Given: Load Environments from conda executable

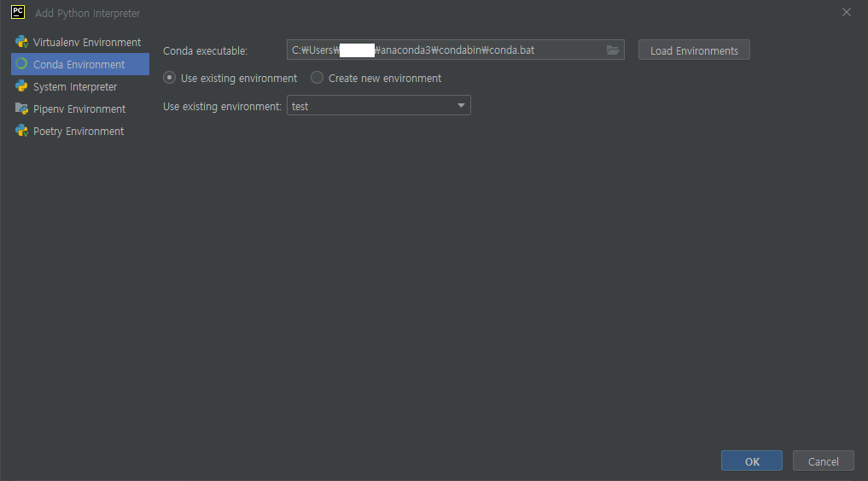Looking at the screenshot, I should click(694, 50).
